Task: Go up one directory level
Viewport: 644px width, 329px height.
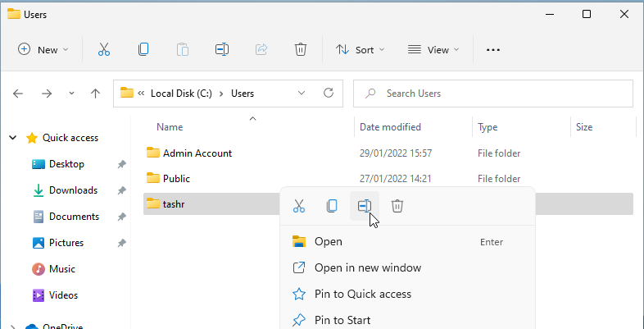Action: click(x=96, y=94)
